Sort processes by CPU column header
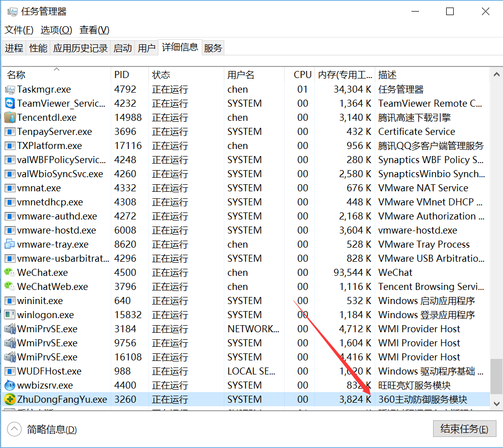 tap(300, 75)
